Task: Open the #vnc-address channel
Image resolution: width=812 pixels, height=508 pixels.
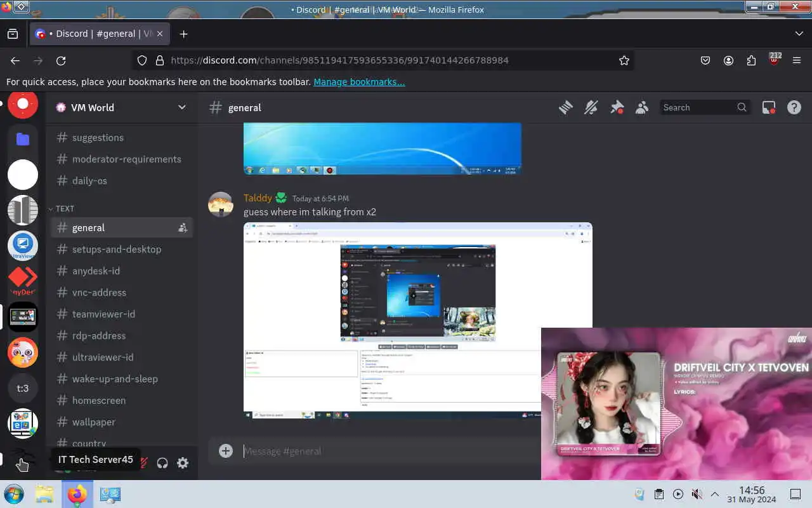Action: 122,292
